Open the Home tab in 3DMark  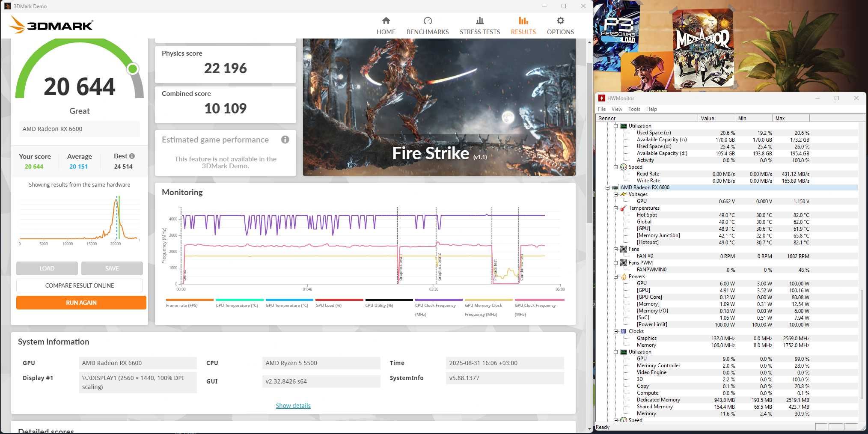click(386, 26)
